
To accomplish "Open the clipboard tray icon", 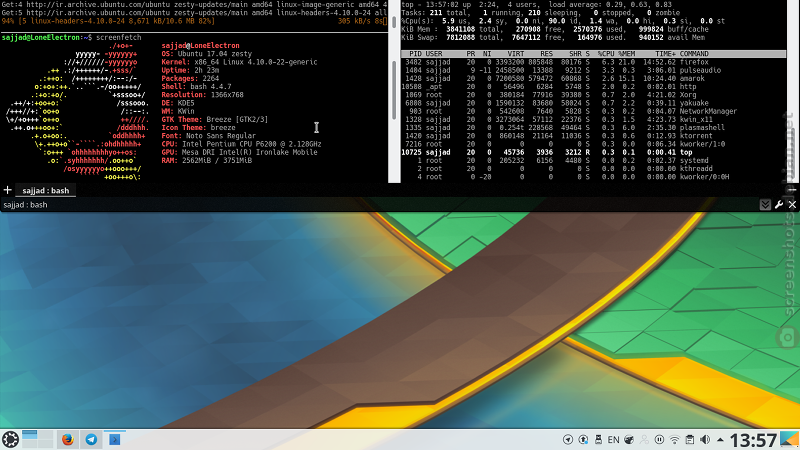I will (690, 440).
